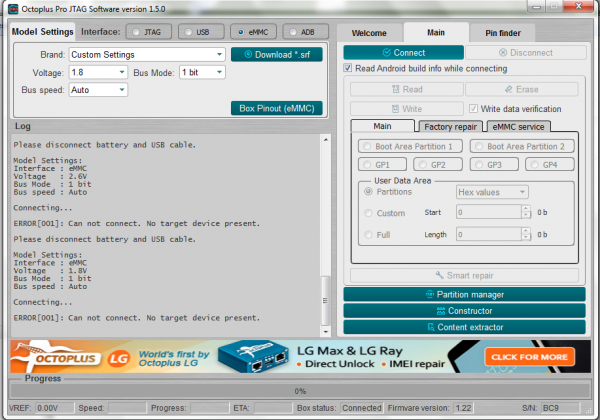
Task: Toggle Read Android build info while connecting
Action: pos(348,69)
